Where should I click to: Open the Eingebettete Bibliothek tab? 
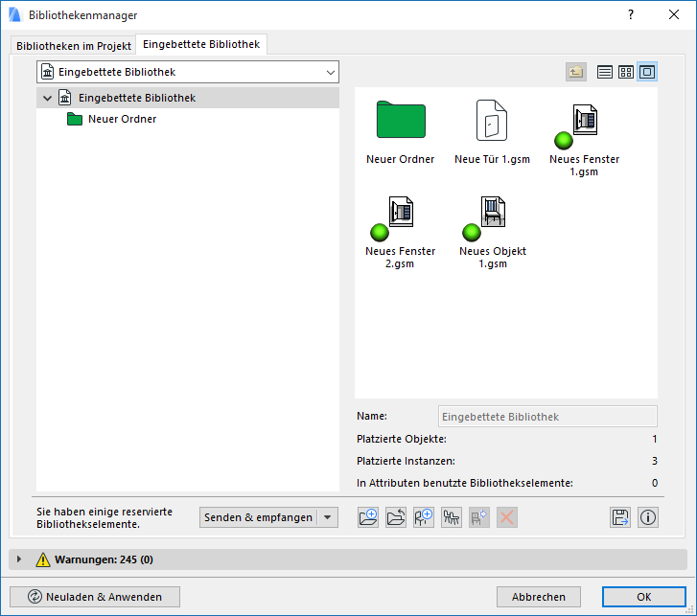coord(201,44)
